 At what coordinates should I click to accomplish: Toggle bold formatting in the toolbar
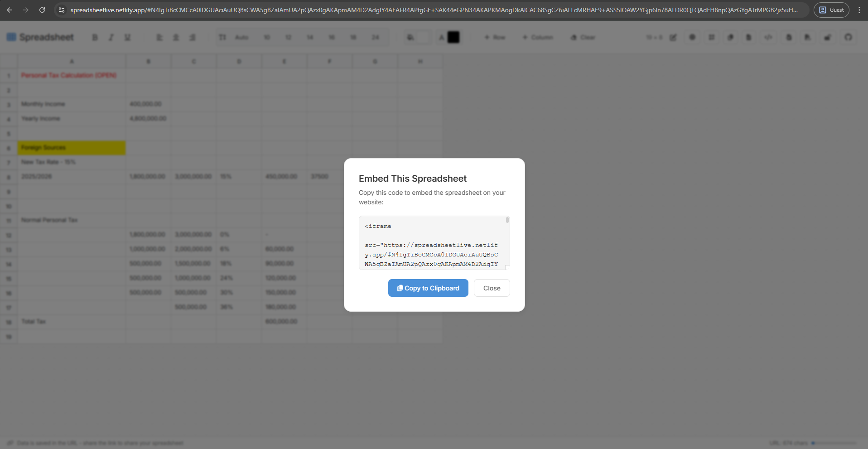point(95,37)
